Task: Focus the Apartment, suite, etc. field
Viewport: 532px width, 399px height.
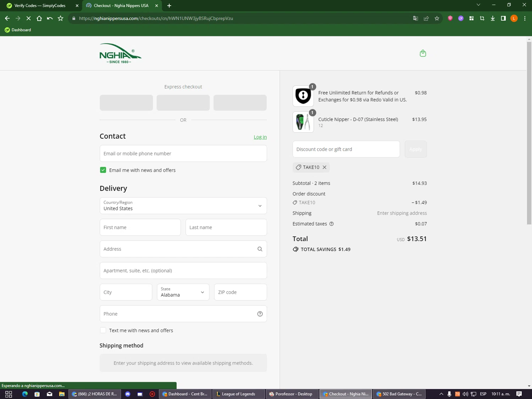Action: pyautogui.click(x=183, y=271)
